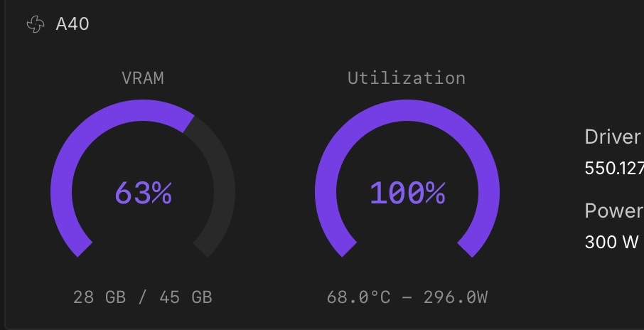The height and width of the screenshot is (330, 644).
Task: Click the VRAM gauge title
Action: click(x=143, y=78)
